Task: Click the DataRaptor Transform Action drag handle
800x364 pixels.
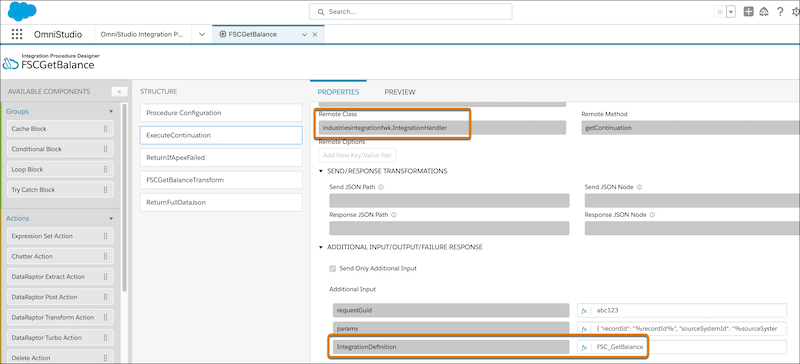Action: point(106,318)
